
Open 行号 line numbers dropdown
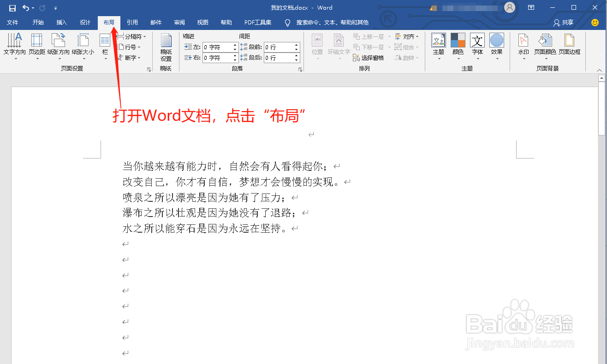click(129, 47)
